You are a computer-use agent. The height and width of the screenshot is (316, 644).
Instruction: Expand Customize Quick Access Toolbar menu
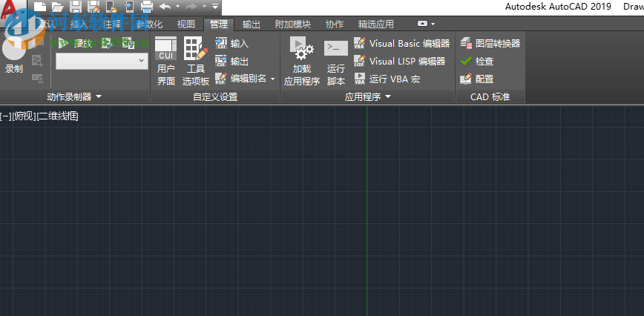(215, 6)
